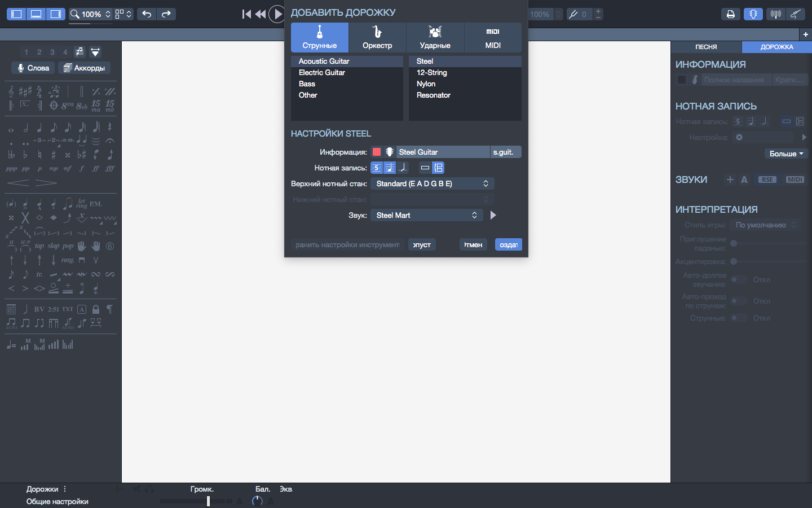Viewport: 812px width, 508px height.
Task: Open the Steel Mart sound dropdown
Action: click(x=426, y=215)
